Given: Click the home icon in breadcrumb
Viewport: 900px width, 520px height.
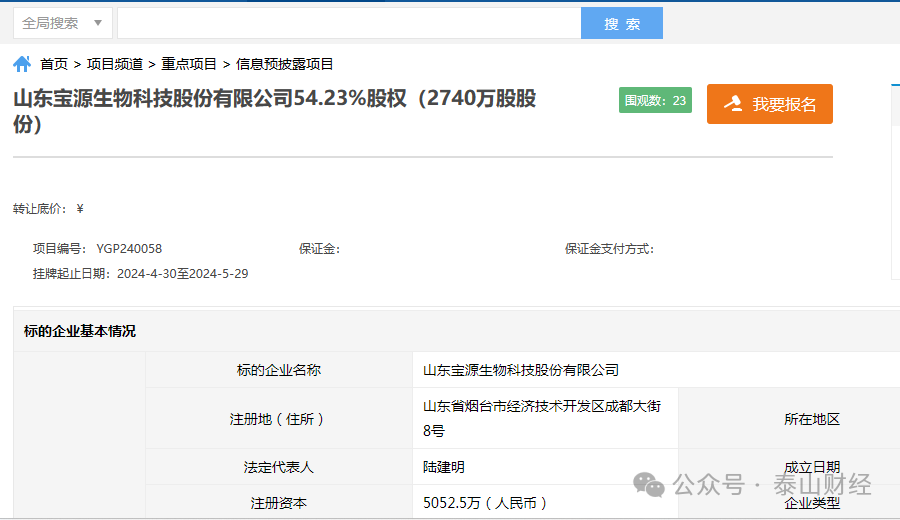Looking at the screenshot, I should tap(22, 64).
